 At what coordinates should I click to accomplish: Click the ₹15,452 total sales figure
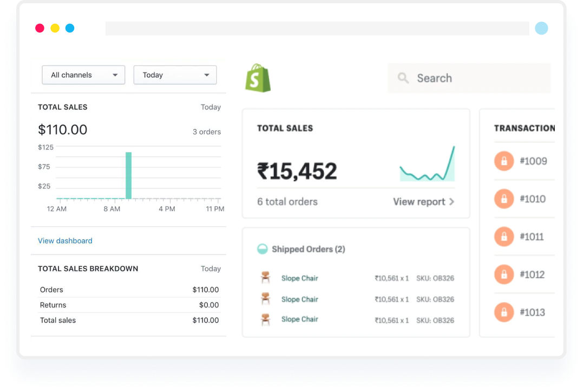297,171
